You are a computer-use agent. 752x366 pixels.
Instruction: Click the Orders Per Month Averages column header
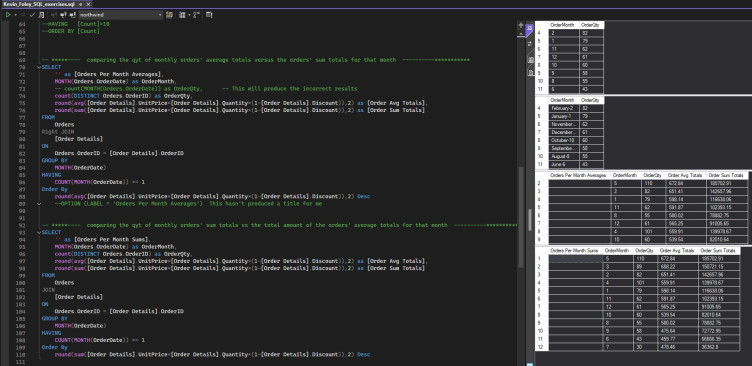click(579, 176)
